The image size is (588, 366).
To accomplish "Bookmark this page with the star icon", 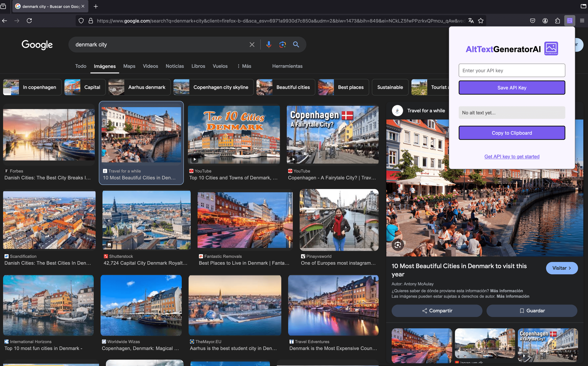I will [481, 21].
